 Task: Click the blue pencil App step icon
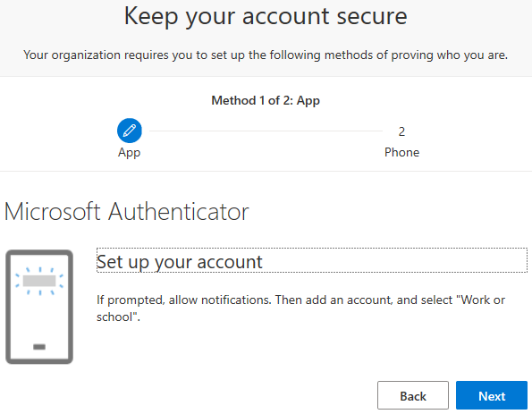tap(130, 131)
